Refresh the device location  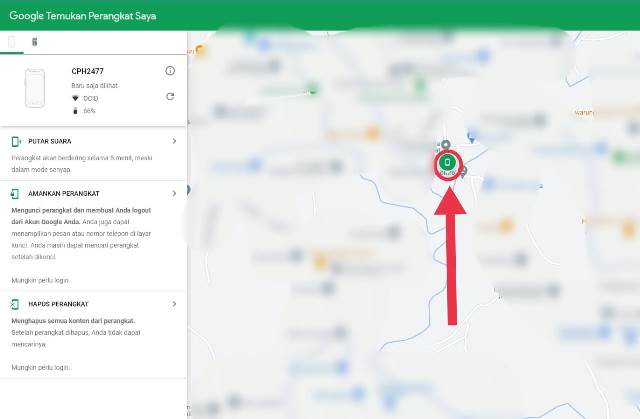click(x=170, y=96)
